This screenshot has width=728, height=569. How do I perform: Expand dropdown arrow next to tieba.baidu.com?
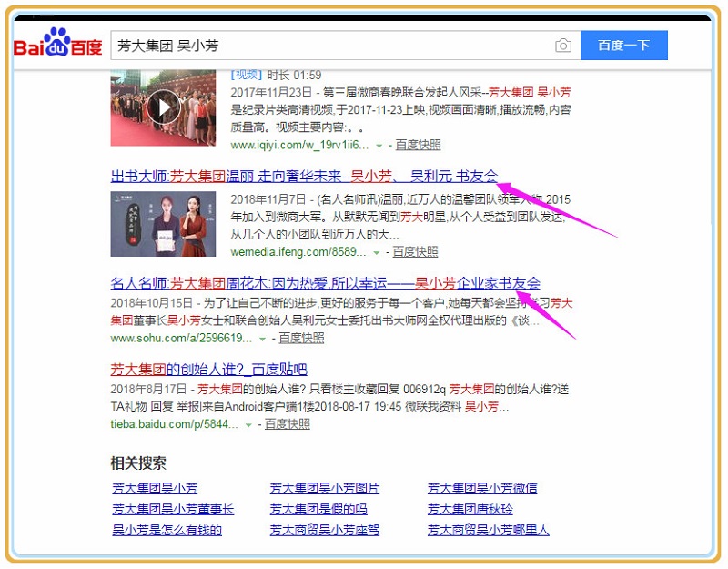pyautogui.click(x=248, y=425)
